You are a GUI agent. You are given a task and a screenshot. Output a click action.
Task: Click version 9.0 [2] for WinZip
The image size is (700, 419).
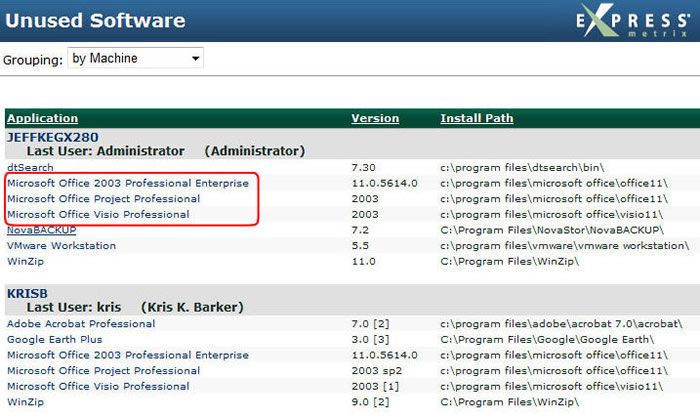(370, 402)
